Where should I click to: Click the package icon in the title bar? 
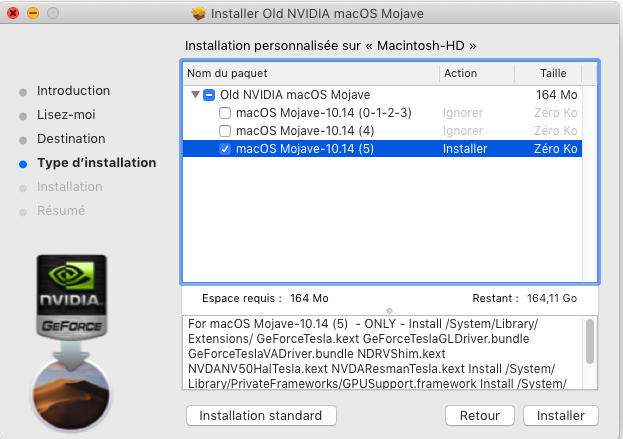[198, 14]
